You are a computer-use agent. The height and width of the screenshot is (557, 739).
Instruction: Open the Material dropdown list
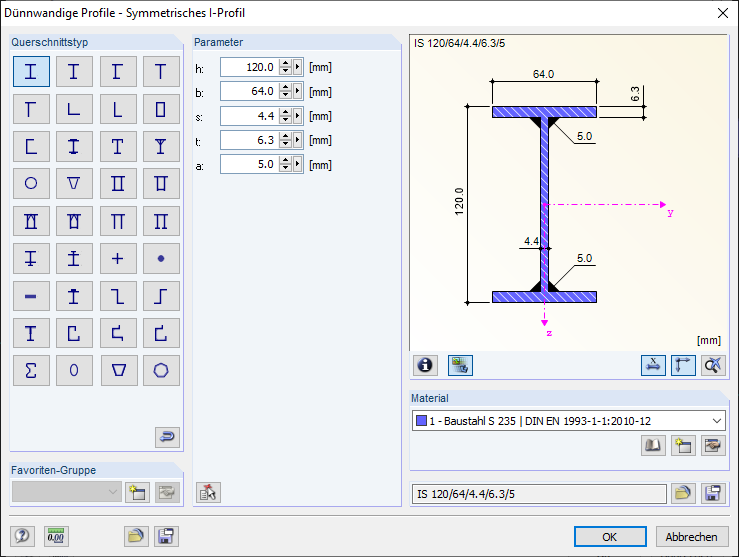(x=717, y=421)
